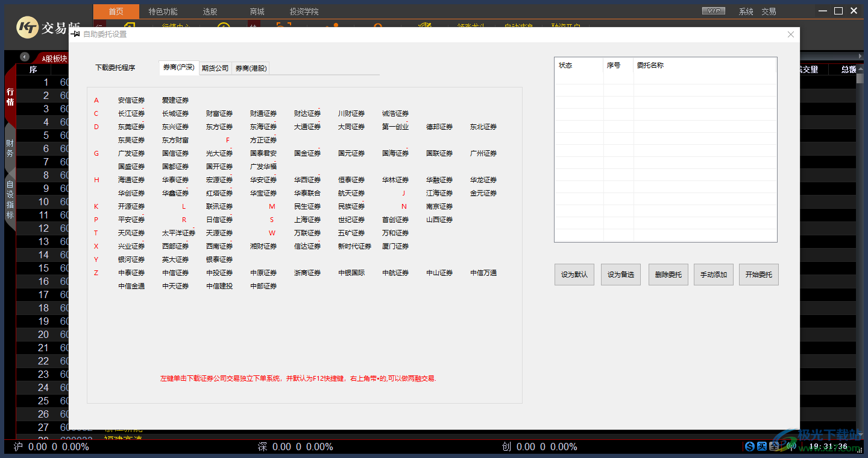The image size is (868, 458).
Task: Open the 商城 menu tab
Action: (x=257, y=11)
